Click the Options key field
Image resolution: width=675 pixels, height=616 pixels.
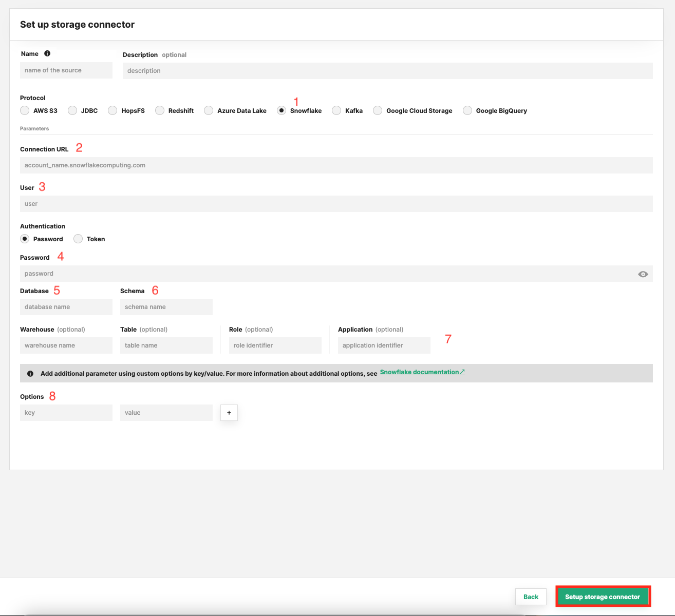coord(66,413)
